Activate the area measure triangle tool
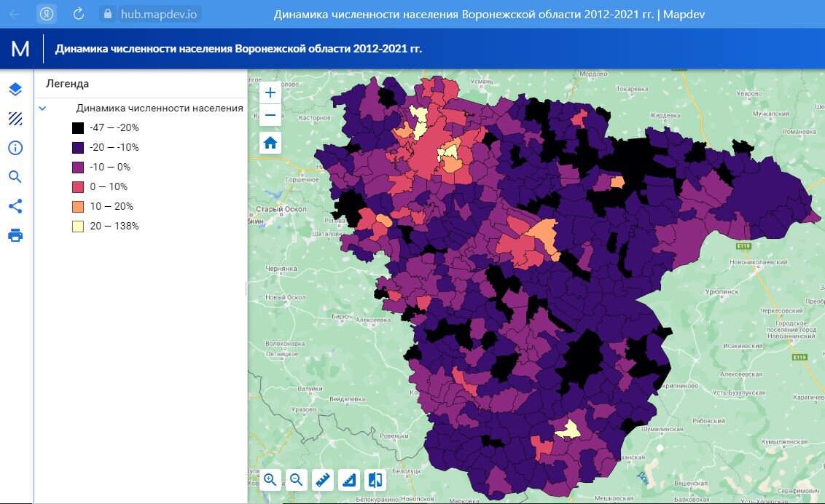Screen dimensions: 825x504 pos(349,479)
